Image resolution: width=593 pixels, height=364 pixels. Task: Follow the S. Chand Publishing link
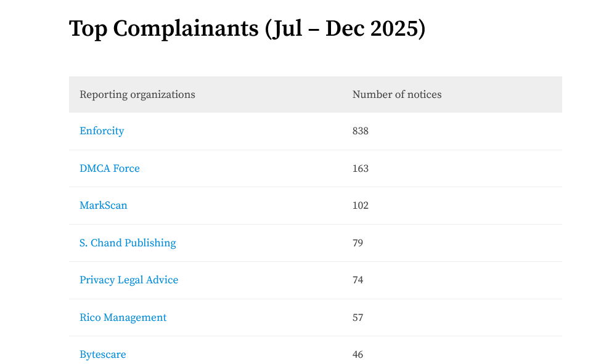coord(128,243)
